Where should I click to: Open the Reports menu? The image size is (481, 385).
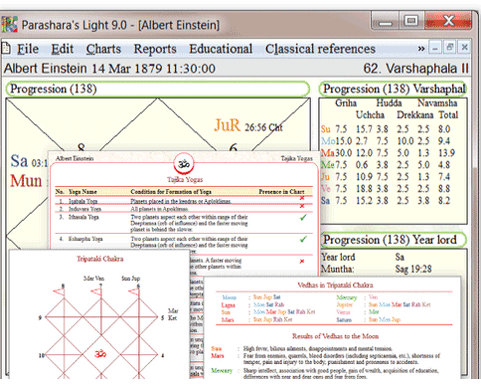coord(155,49)
